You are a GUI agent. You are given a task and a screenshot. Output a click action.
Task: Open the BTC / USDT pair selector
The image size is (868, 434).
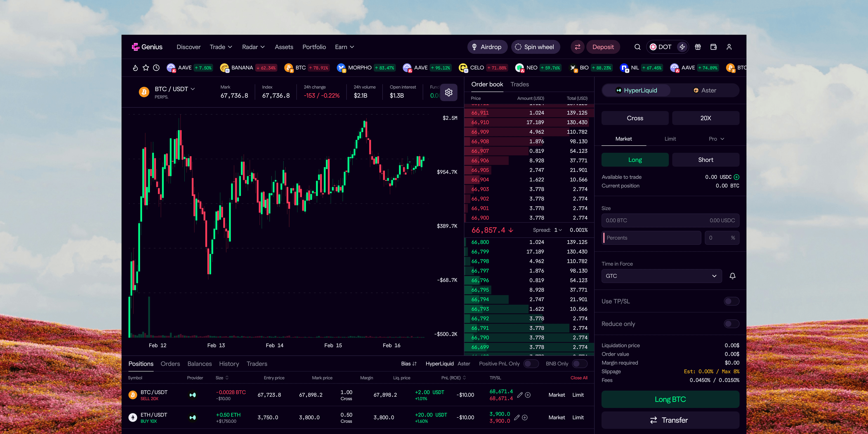click(175, 89)
